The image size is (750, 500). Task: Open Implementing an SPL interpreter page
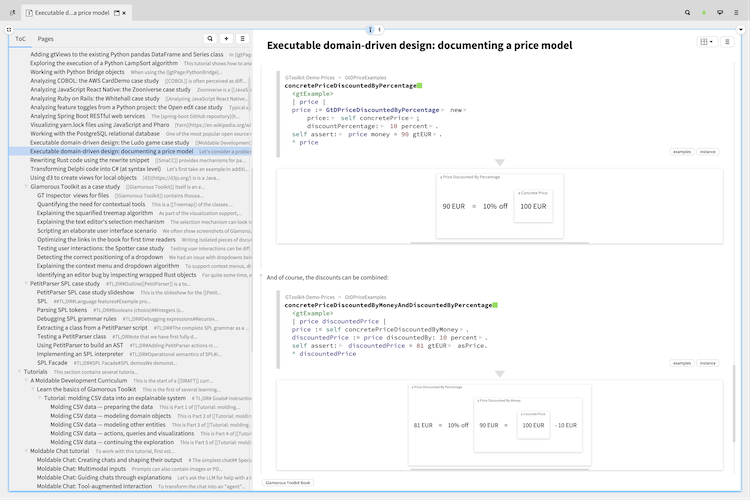click(80, 354)
